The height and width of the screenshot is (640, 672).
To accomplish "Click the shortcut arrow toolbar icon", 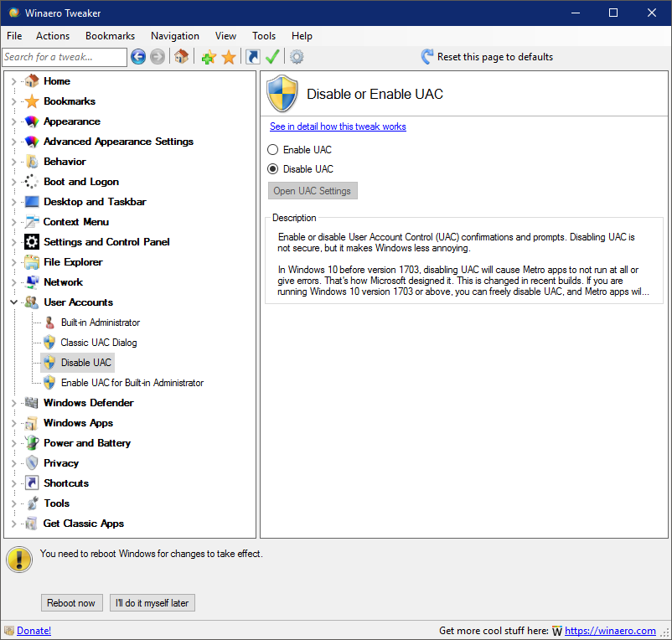I will [253, 57].
